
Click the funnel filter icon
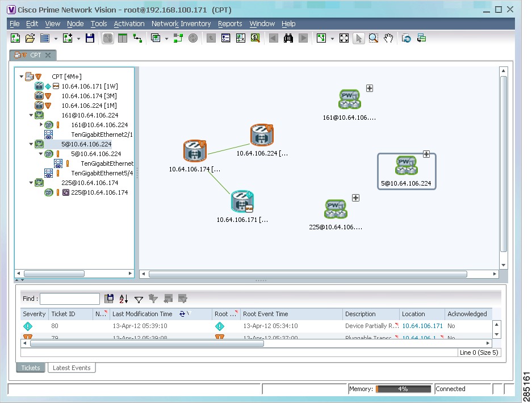(139, 299)
